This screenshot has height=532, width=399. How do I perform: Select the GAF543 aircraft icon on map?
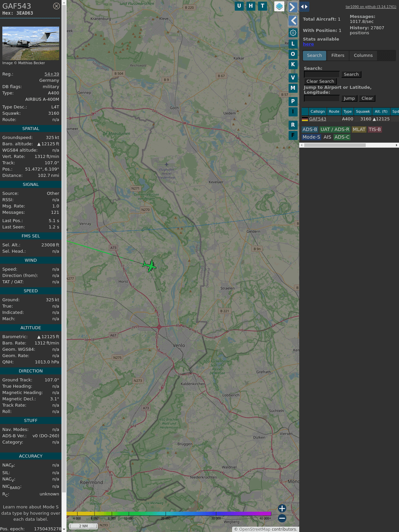(x=150, y=266)
